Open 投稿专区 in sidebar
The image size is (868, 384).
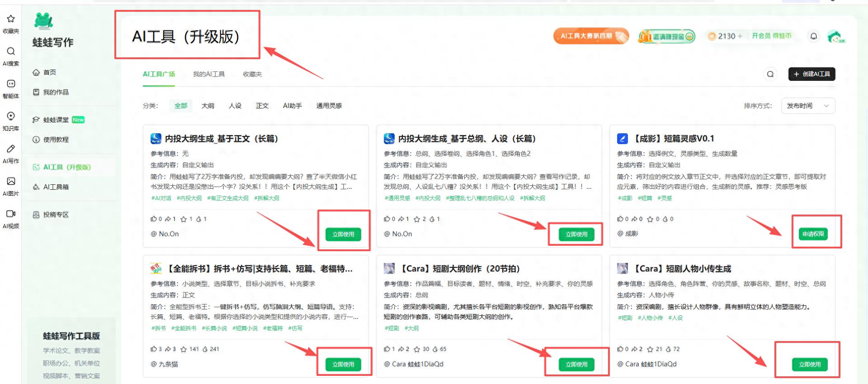tap(51, 215)
